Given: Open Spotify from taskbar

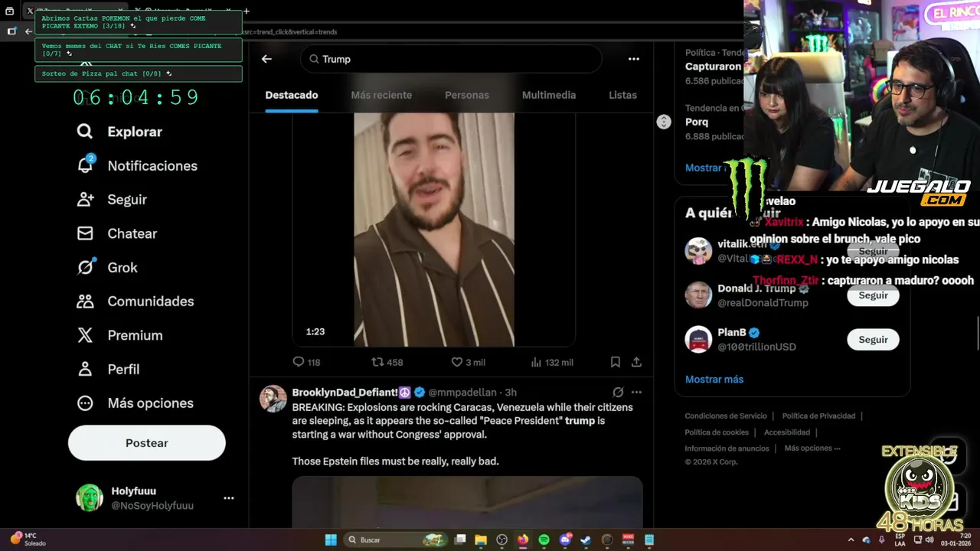Looking at the screenshot, I should (544, 540).
